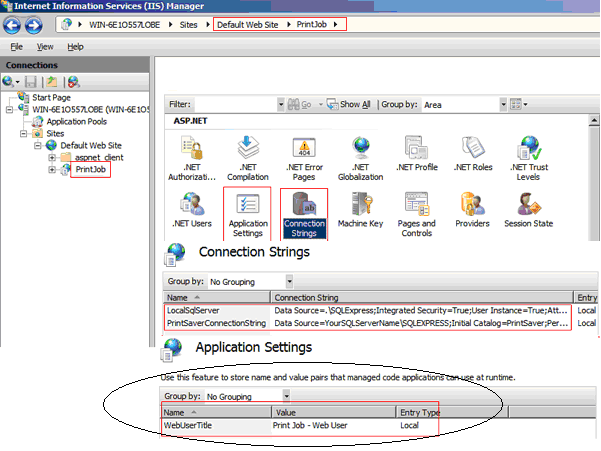This screenshot has width=601, height=451.
Task: Sort connection strings by Name column
Action: 217,297
